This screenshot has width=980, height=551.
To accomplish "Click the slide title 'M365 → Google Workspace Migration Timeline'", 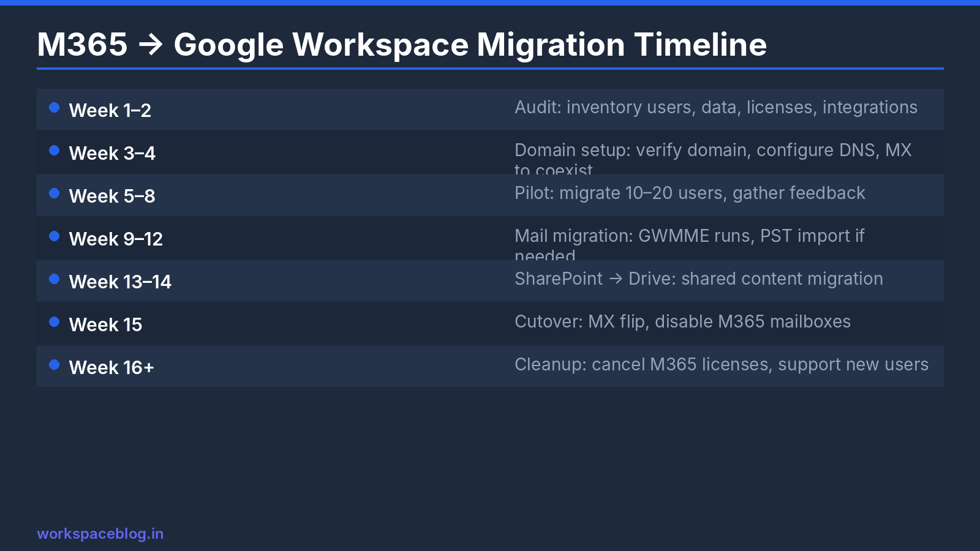I will (402, 45).
